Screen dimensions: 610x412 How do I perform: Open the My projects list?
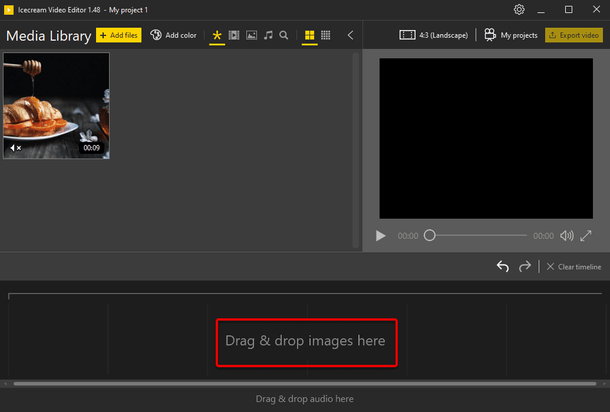[511, 35]
